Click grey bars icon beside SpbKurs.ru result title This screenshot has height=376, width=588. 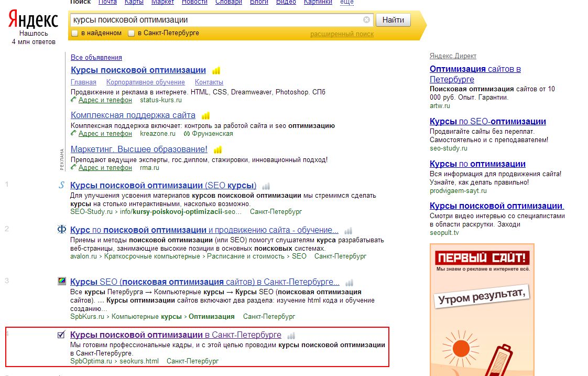[x=349, y=283]
